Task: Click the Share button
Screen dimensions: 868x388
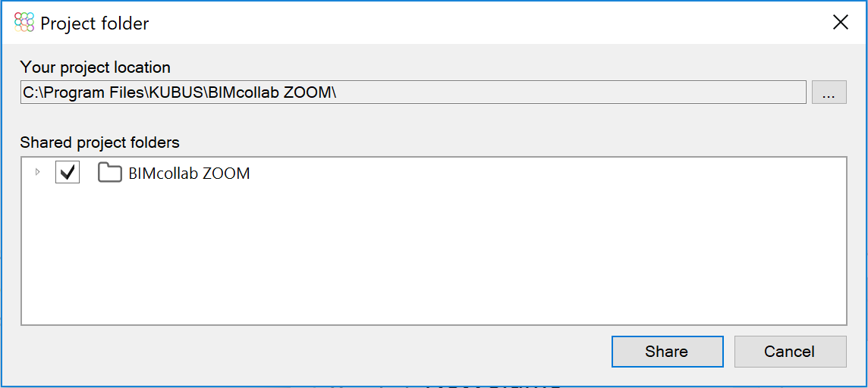Action: (667, 352)
